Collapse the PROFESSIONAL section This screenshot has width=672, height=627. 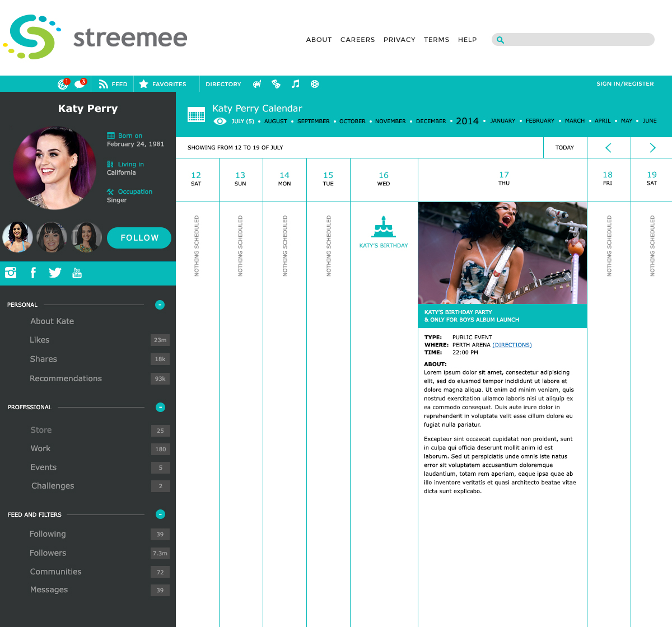(160, 407)
